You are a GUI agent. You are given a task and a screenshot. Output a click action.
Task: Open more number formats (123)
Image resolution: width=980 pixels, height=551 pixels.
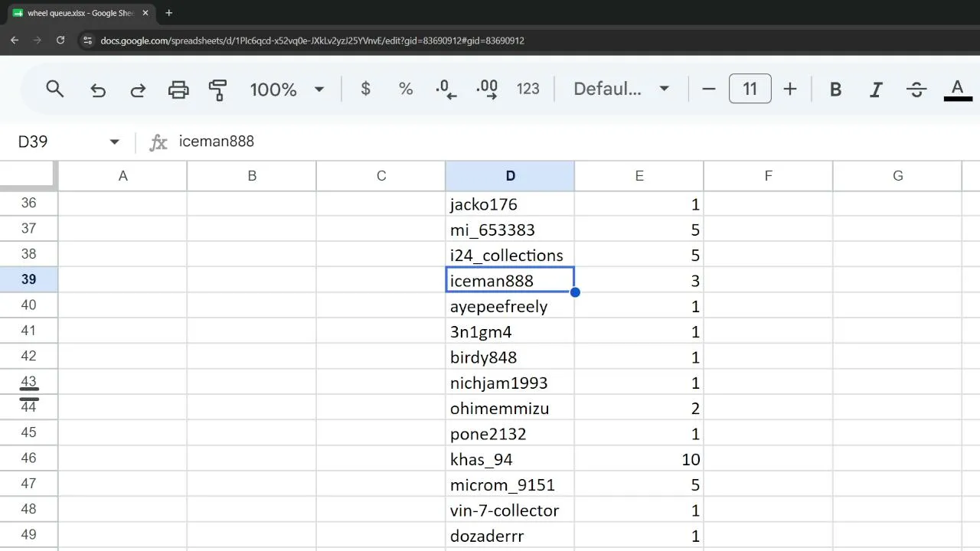point(528,89)
